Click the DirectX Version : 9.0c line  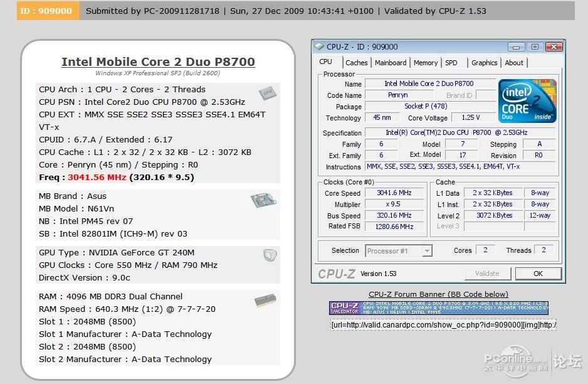point(85,278)
